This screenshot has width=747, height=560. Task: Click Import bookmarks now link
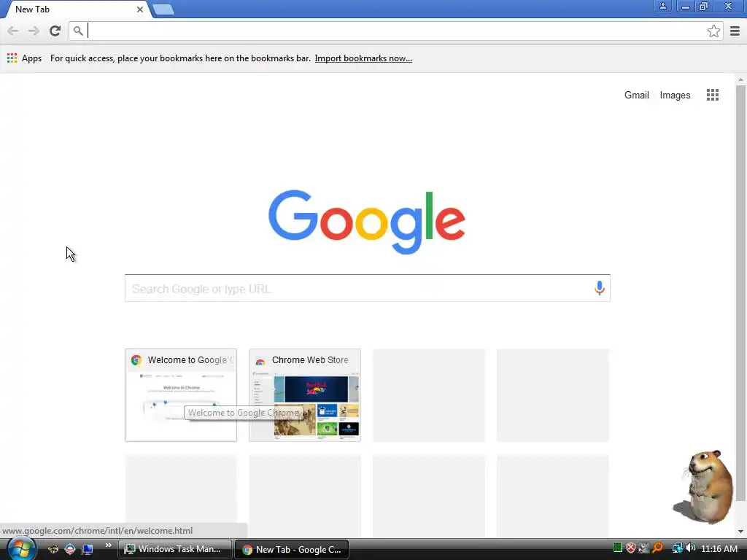pos(363,58)
